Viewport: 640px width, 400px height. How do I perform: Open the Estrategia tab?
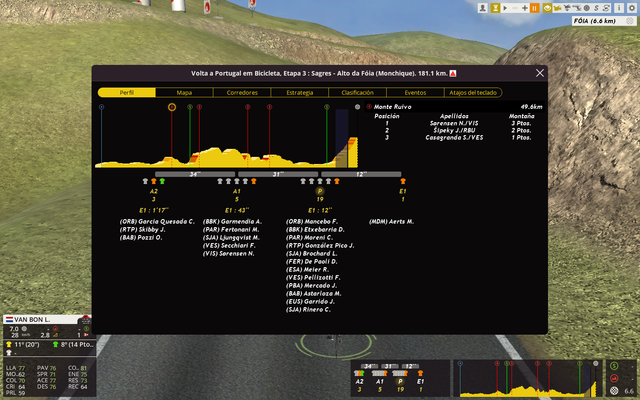[300, 93]
